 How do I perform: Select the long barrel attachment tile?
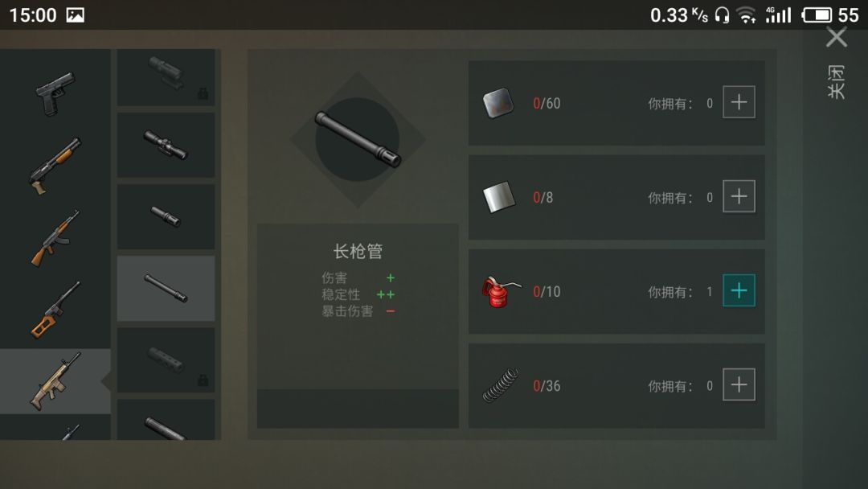click(166, 288)
